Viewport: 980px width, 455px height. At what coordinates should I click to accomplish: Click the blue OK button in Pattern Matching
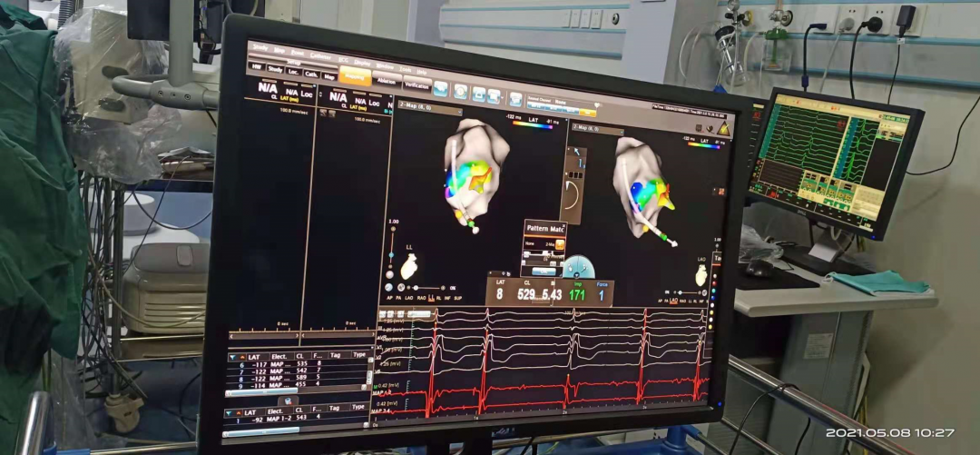click(x=544, y=271)
